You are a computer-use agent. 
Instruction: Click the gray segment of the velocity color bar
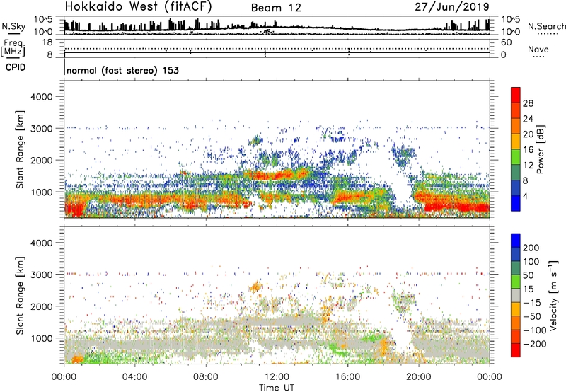516,295
